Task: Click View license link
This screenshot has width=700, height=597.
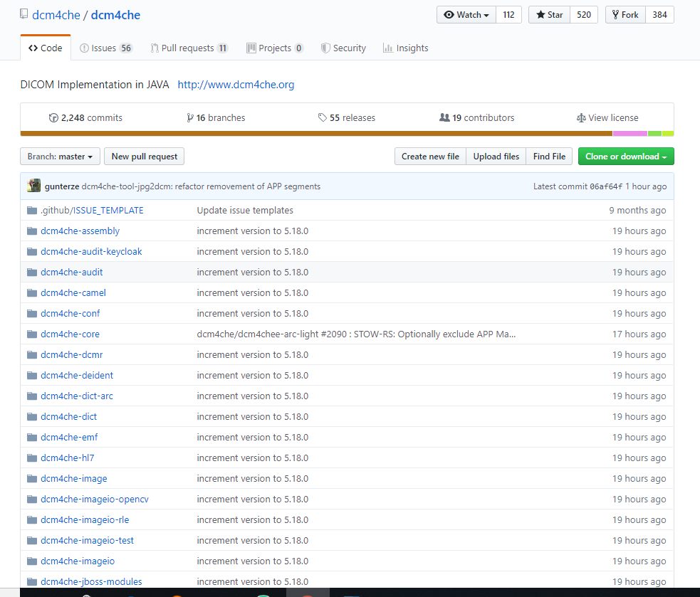Action: coord(607,118)
